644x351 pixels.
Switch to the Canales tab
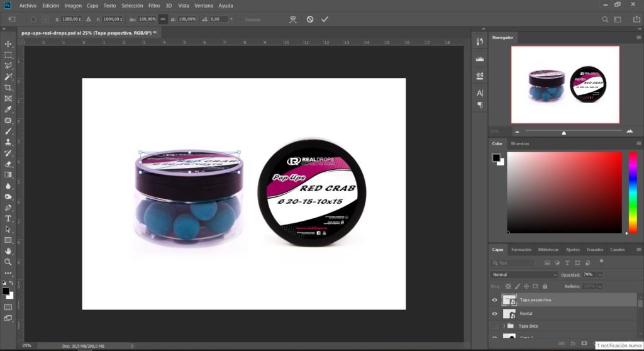coord(618,250)
